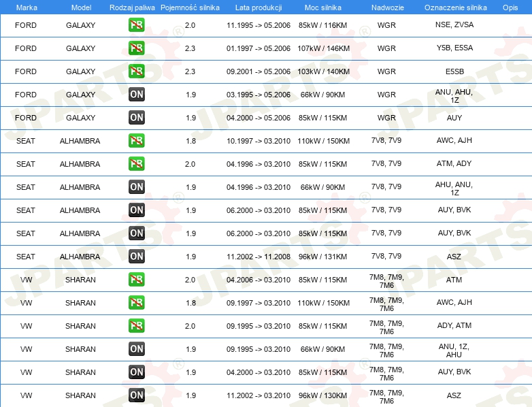Viewport: 532px width, 407px height.
Task: Click the Moc silnika column header
Action: 323,7
